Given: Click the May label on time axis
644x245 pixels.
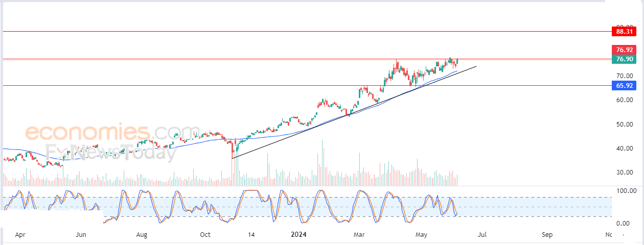Looking at the screenshot, I should (x=421, y=235).
